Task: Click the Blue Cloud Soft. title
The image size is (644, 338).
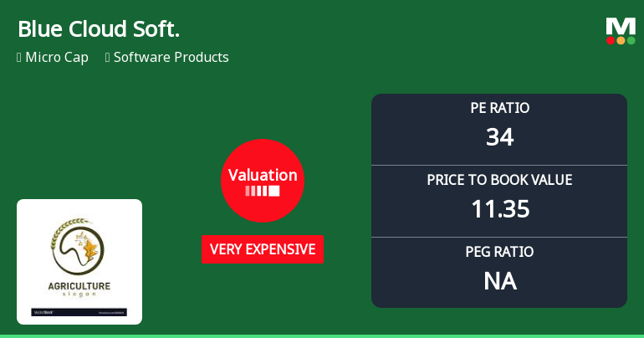Action: (x=99, y=28)
